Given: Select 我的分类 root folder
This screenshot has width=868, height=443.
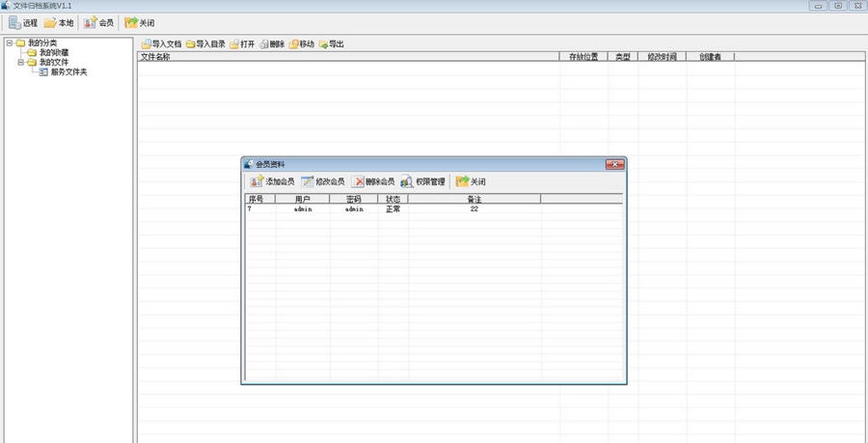Looking at the screenshot, I should point(42,42).
